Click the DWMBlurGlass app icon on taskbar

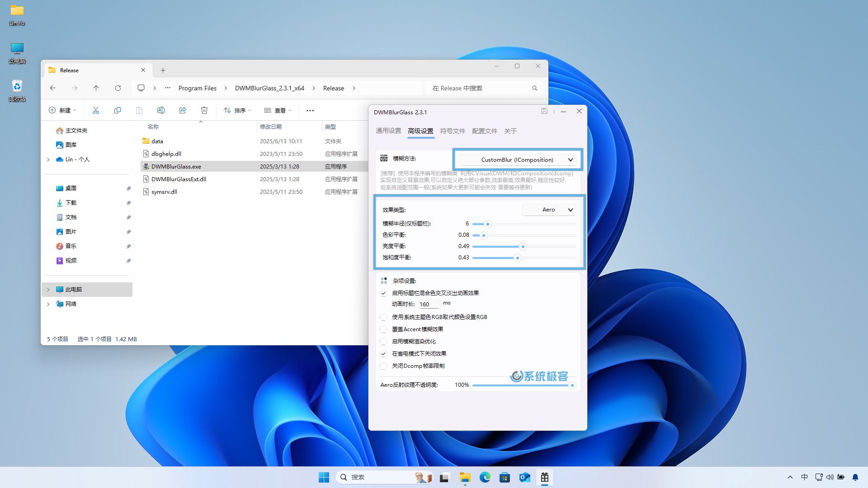pos(545,477)
